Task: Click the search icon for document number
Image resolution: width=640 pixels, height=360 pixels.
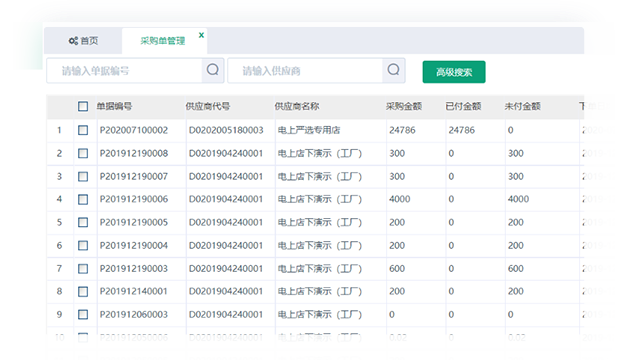Action: [213, 70]
